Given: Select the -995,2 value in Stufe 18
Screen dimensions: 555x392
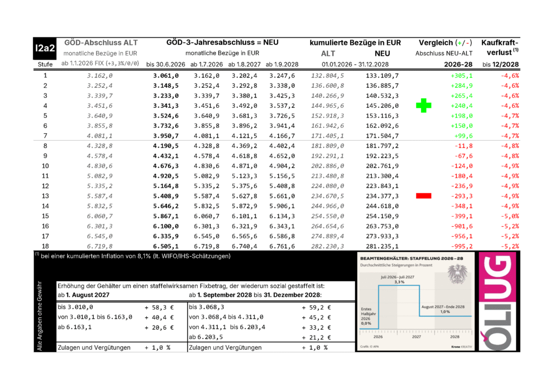Looking at the screenshot, I should [x=461, y=246].
